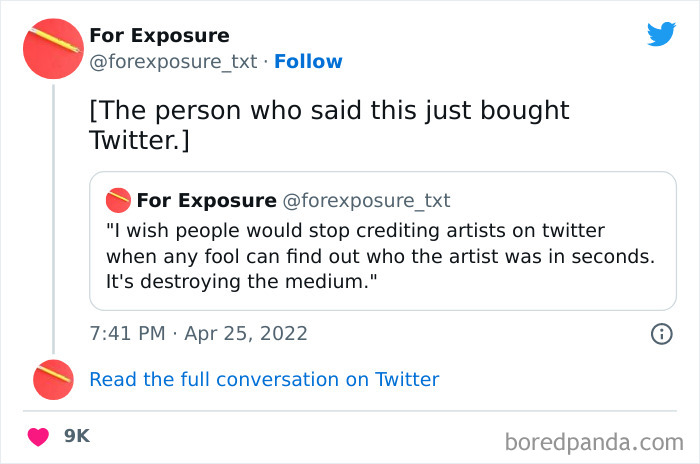
Task: Click the main tweet text about buying Twitter
Action: [329, 125]
